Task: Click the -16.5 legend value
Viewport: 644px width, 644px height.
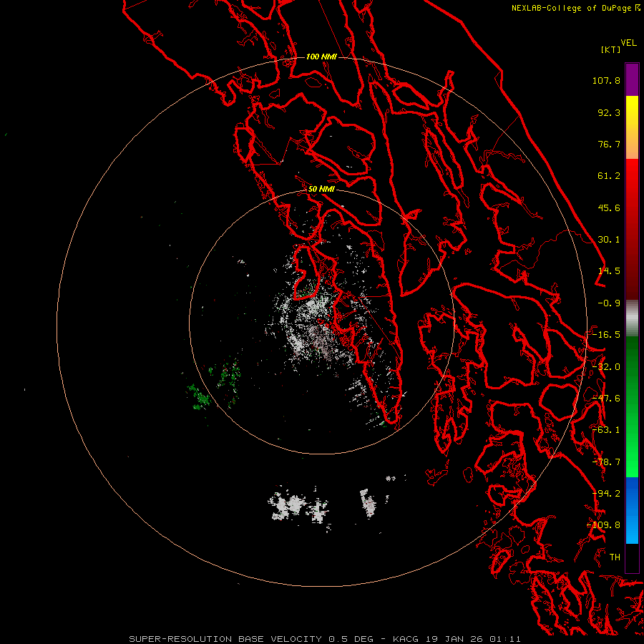Action: 606,335
